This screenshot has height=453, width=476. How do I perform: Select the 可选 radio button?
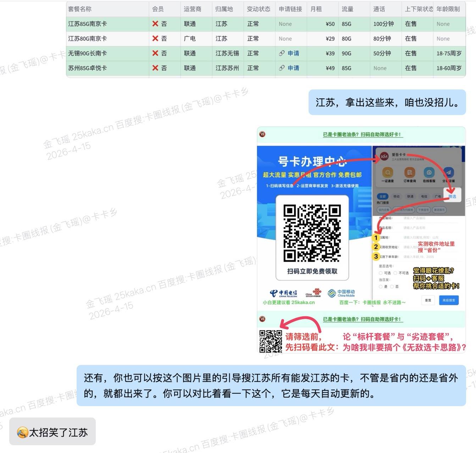pyautogui.click(x=381, y=273)
